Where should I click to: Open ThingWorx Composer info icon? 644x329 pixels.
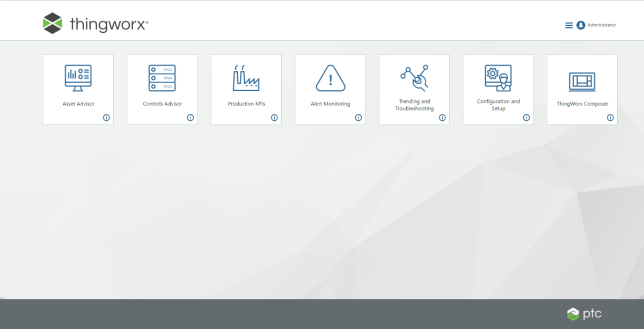[x=610, y=117]
